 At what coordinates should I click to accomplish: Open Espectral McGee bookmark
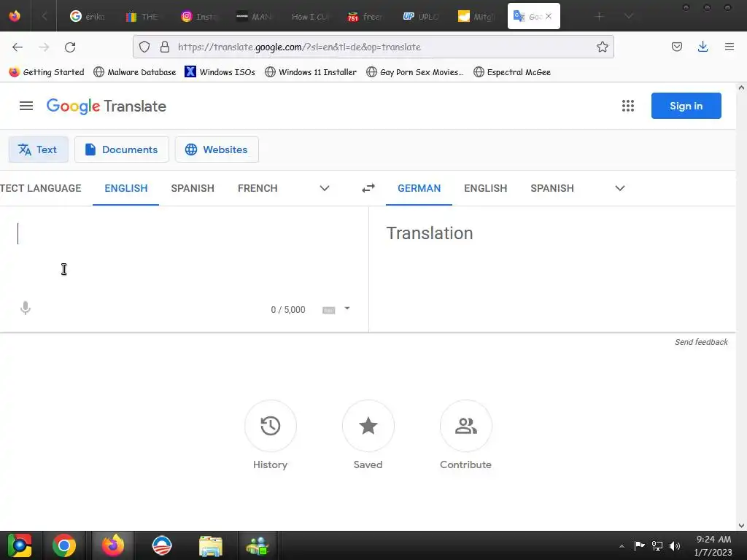tap(512, 72)
